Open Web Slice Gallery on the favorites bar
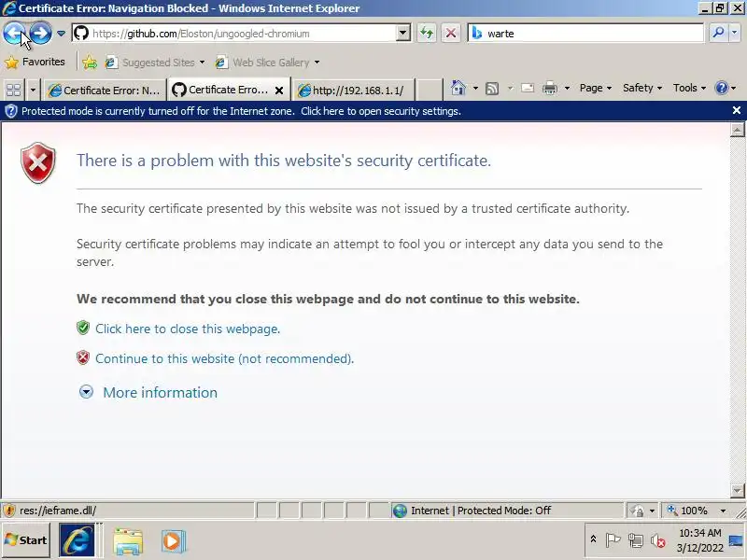Screen dimensions: 747x560 [267, 62]
